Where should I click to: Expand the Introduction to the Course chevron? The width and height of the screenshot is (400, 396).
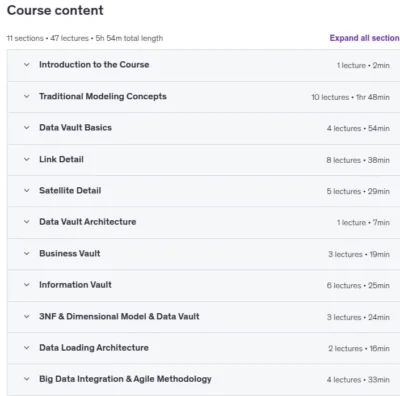point(27,65)
